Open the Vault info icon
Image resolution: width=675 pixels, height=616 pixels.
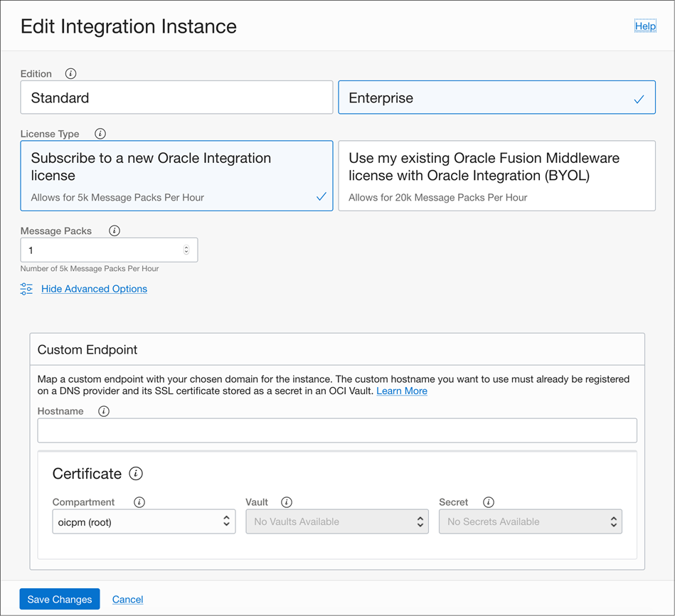pyautogui.click(x=287, y=501)
